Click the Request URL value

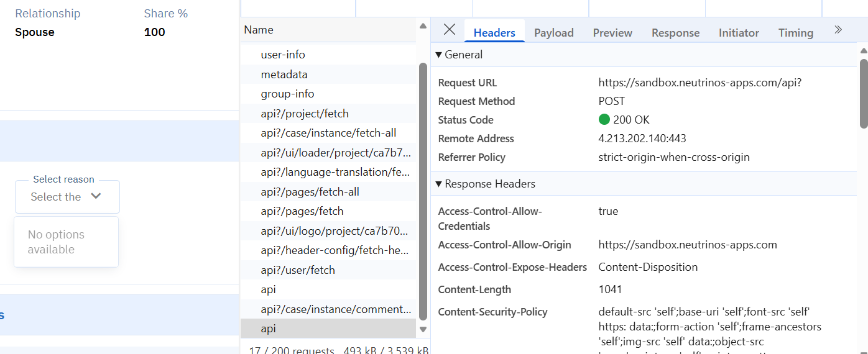[700, 83]
